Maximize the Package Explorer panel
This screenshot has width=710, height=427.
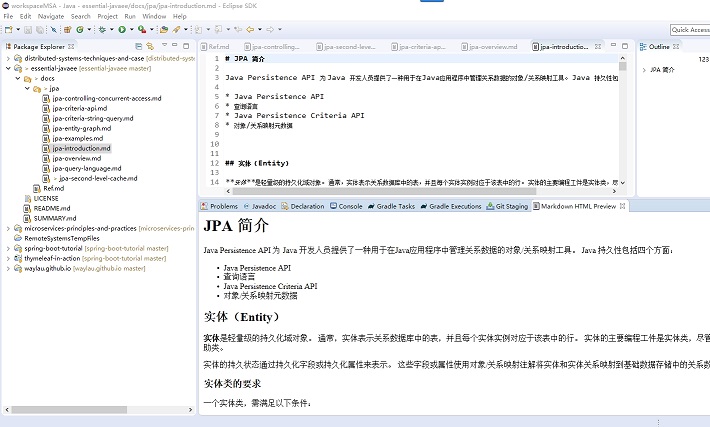tap(186, 46)
